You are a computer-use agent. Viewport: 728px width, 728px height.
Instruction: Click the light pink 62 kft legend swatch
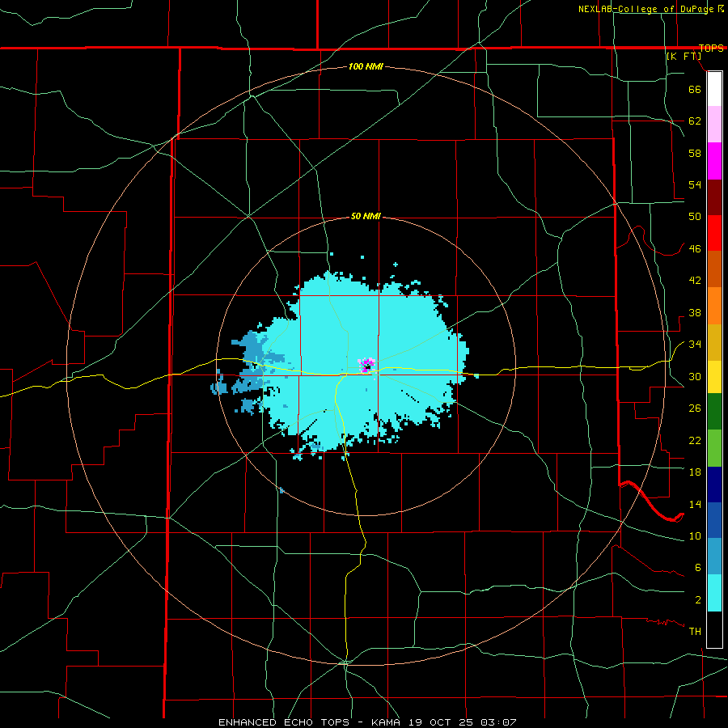pos(714,124)
